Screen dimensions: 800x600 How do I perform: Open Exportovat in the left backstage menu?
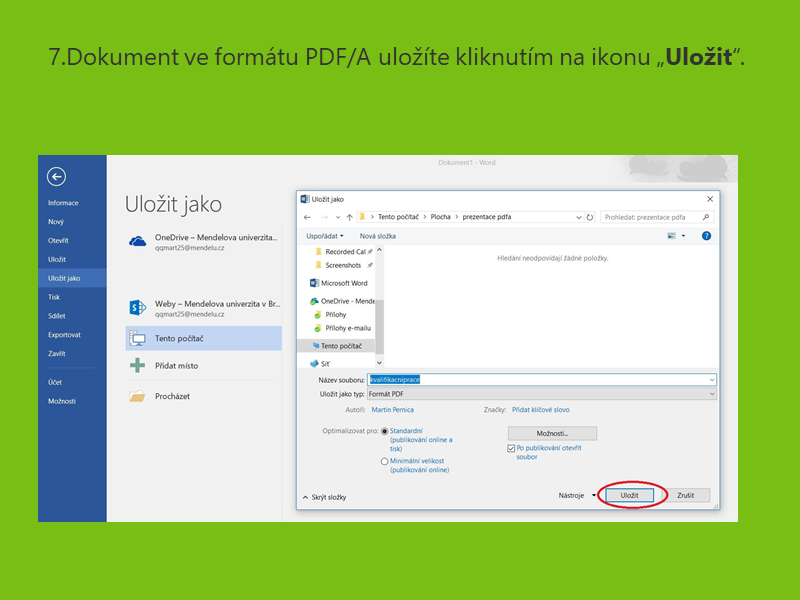click(64, 335)
